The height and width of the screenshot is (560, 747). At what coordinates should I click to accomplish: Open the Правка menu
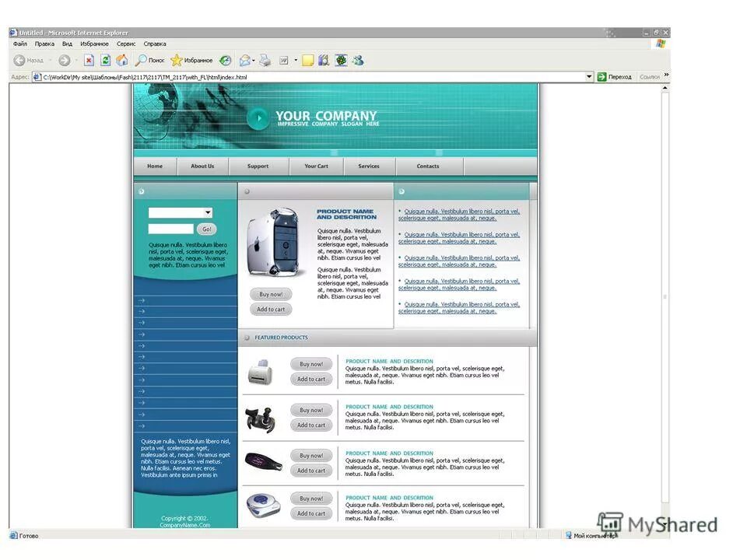click(44, 44)
